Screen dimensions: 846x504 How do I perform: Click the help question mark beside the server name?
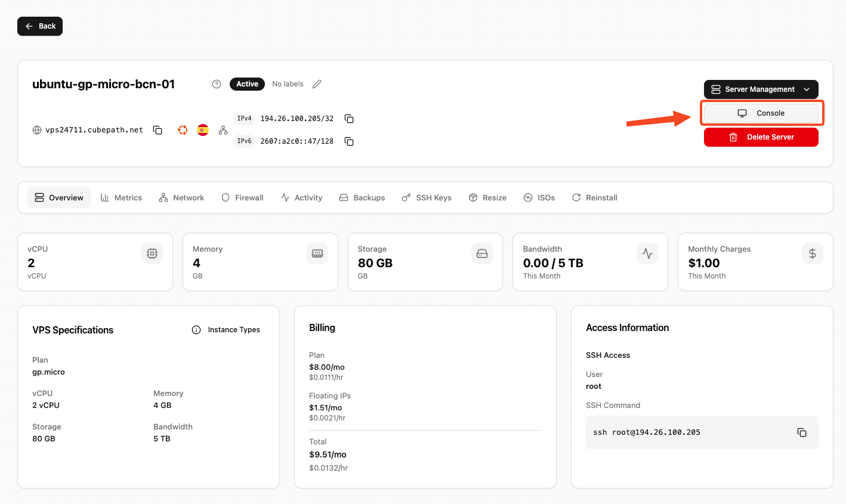216,84
